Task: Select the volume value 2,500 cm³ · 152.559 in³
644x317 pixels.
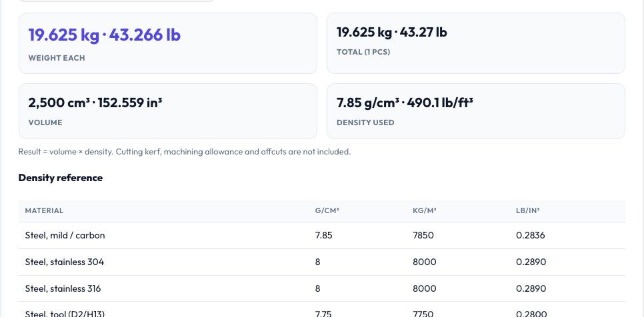Action: click(x=95, y=103)
